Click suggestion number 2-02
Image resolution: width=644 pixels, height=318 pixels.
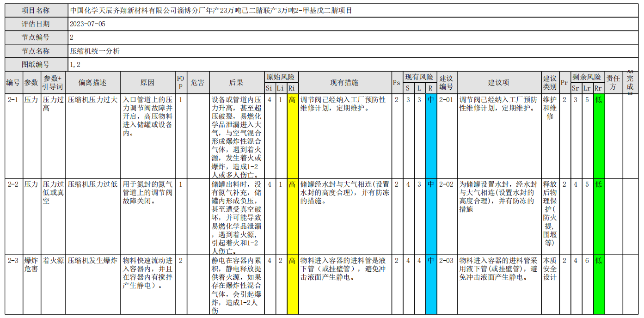pyautogui.click(x=447, y=215)
